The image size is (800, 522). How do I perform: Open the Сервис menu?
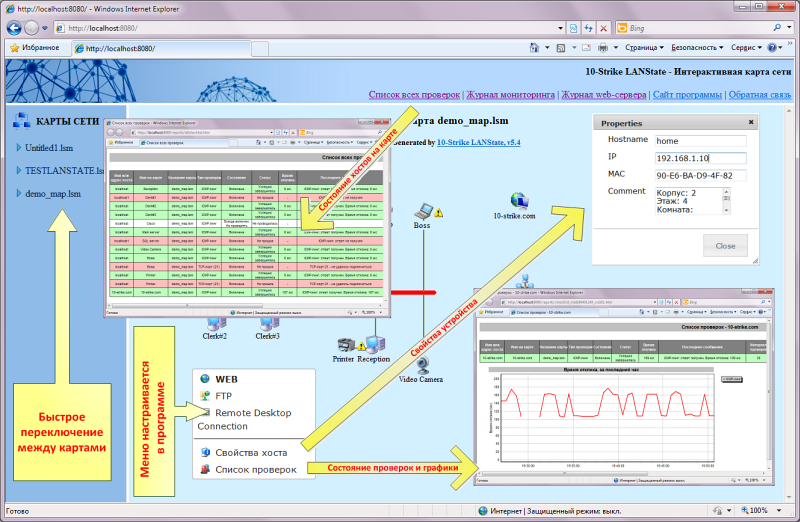(746, 47)
